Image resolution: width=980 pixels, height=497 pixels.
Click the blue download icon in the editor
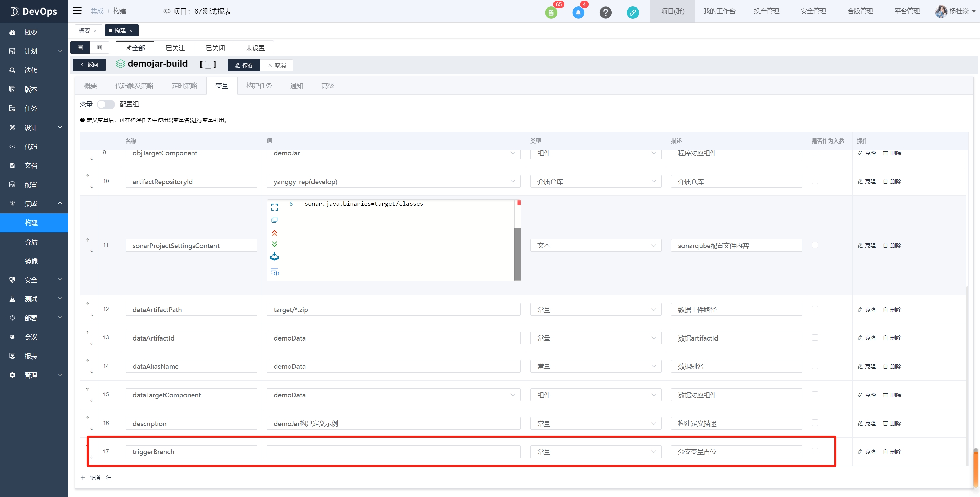point(274,257)
